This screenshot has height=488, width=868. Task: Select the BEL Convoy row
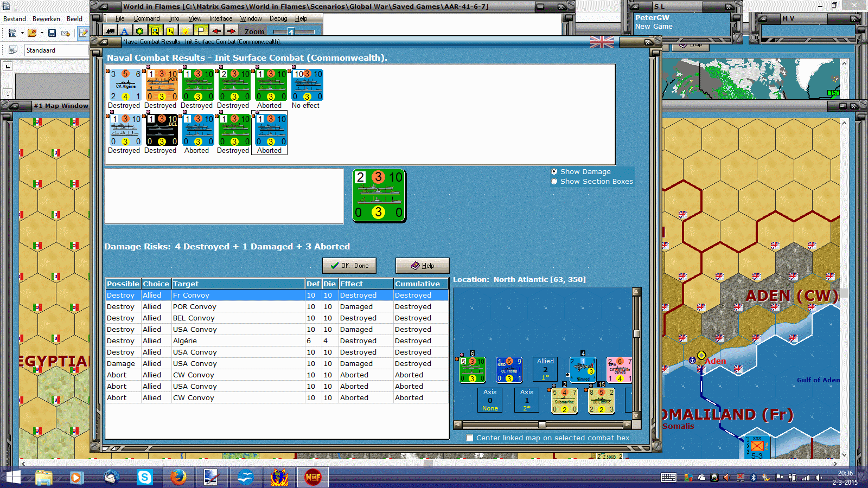[277, 318]
